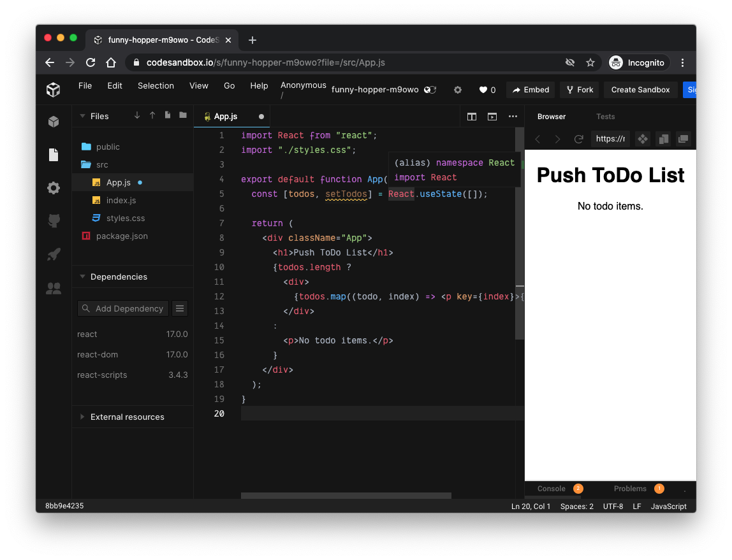Open the Help menu
This screenshot has width=732, height=560.
(x=259, y=86)
